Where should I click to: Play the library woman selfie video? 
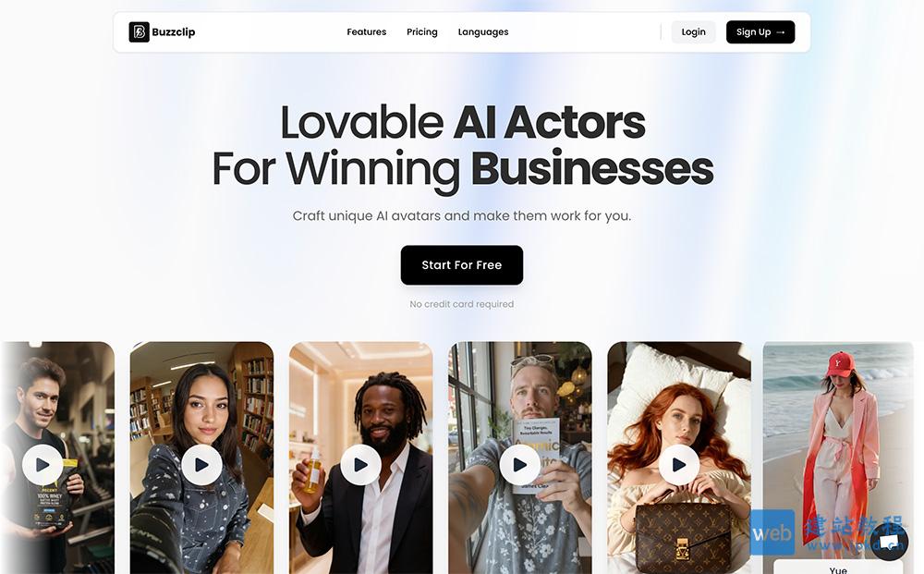201,465
